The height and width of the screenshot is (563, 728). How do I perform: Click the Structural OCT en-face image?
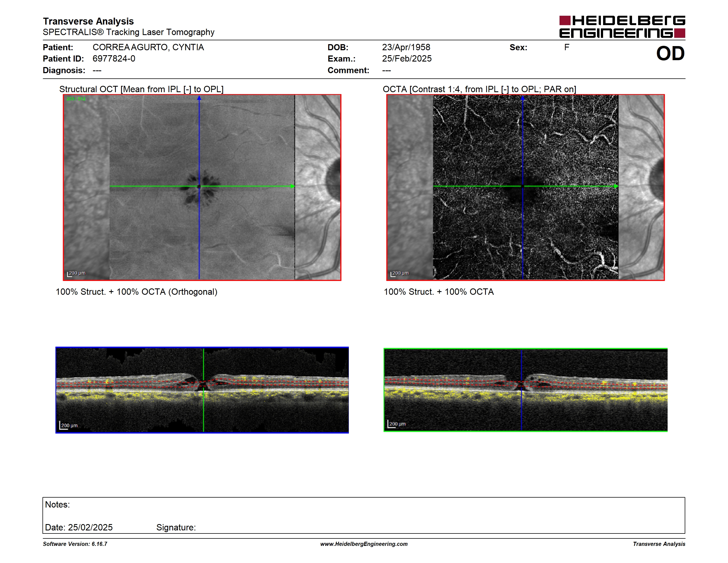coord(202,187)
